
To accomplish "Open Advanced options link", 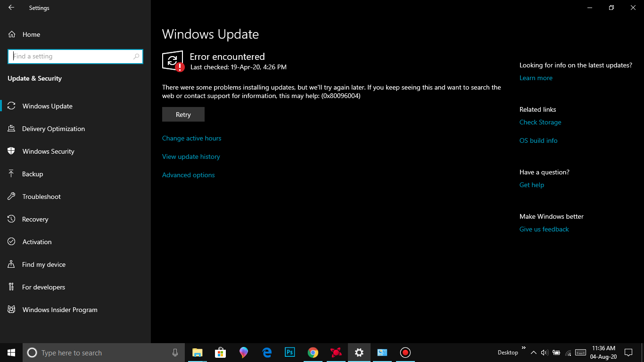I will [189, 175].
